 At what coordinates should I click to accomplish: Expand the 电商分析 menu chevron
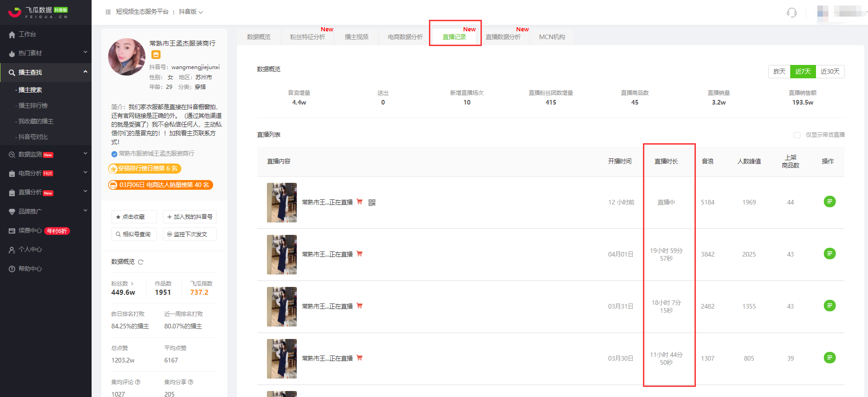[85, 172]
